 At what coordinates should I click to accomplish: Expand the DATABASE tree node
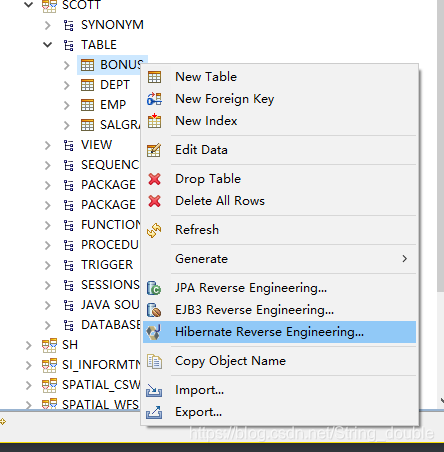coord(48,325)
